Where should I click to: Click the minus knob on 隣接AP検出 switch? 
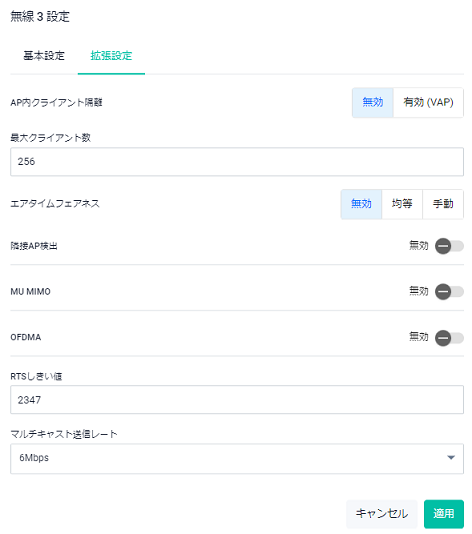click(443, 246)
